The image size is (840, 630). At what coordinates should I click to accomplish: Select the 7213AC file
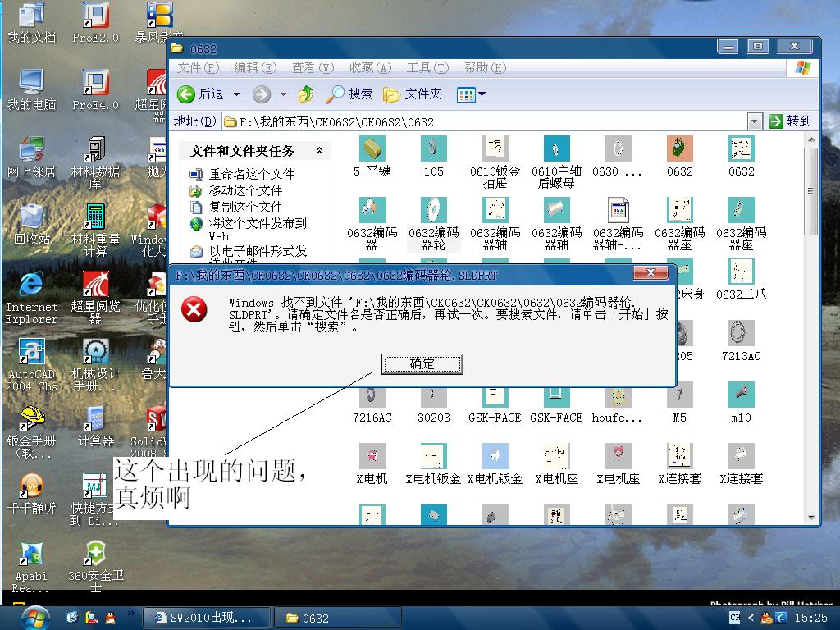741,340
